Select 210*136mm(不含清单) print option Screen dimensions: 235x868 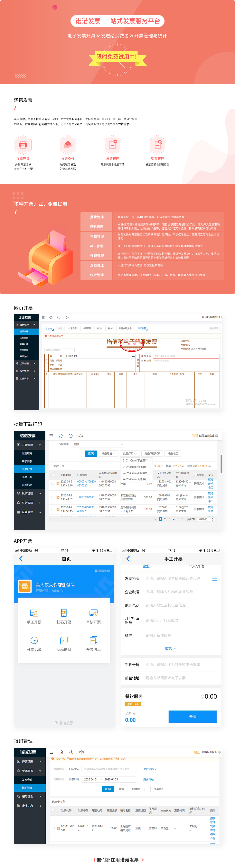[136, 461]
